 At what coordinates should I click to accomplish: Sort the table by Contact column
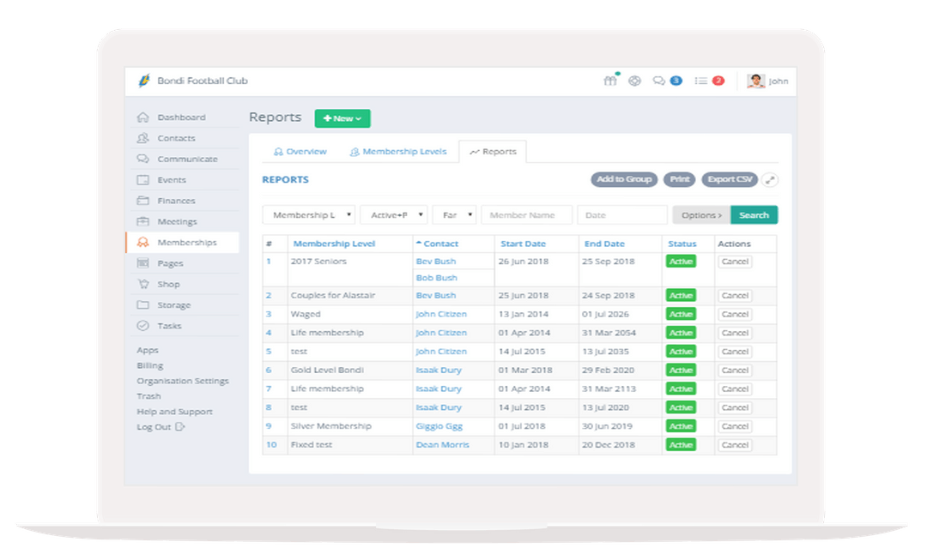click(439, 243)
